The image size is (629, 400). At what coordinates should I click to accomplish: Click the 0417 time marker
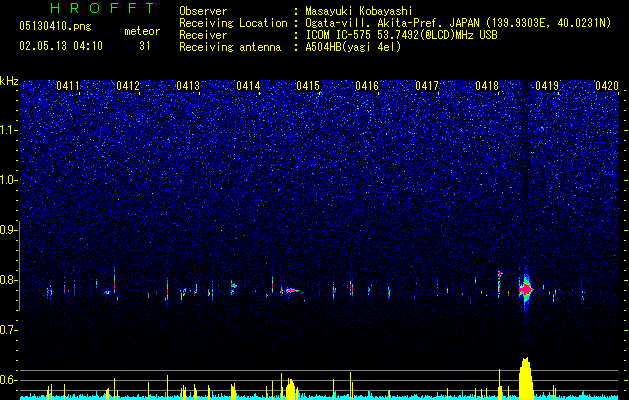pyautogui.click(x=427, y=86)
